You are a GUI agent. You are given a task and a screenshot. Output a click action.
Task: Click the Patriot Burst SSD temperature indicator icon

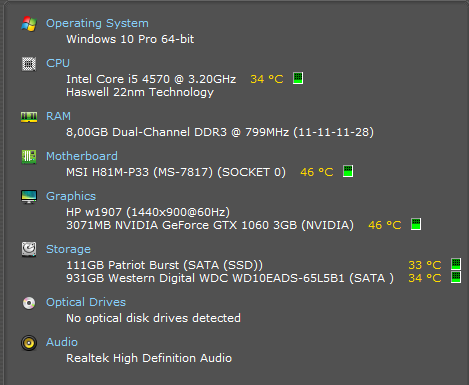(x=456, y=264)
